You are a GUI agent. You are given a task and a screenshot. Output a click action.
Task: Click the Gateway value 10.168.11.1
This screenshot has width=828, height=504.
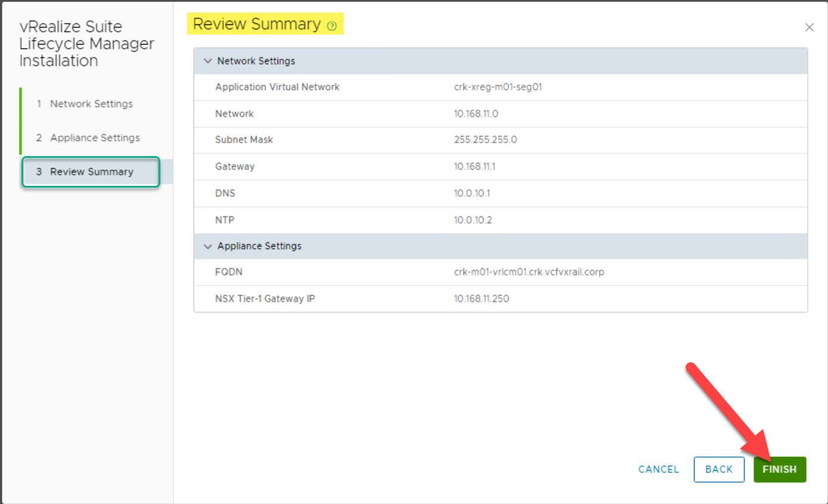click(x=474, y=167)
